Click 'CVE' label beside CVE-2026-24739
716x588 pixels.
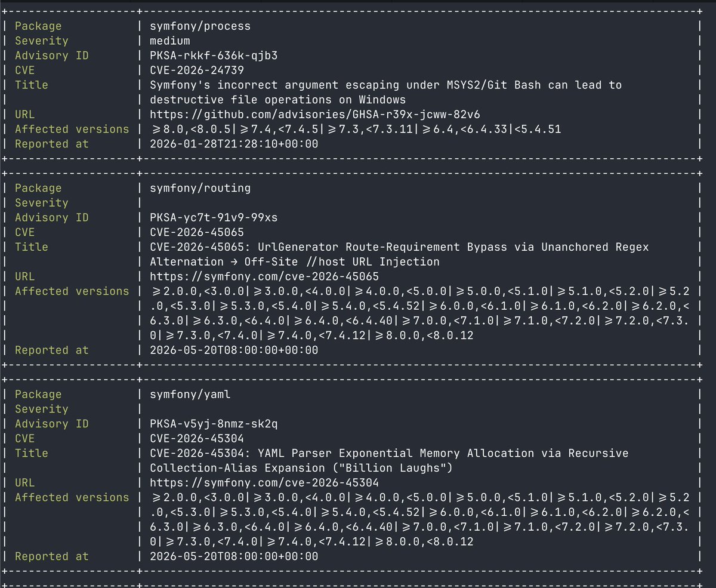[24, 70]
